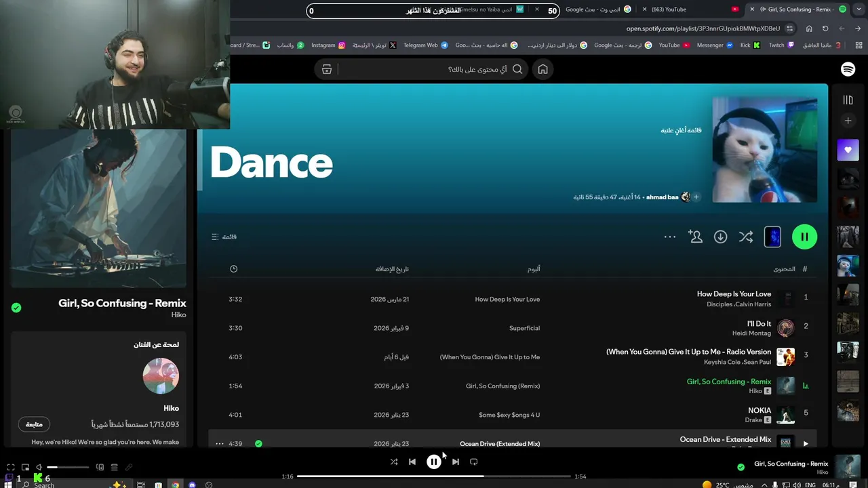The height and width of the screenshot is (488, 868).
Task: Open browser home button
Action: tap(809, 28)
